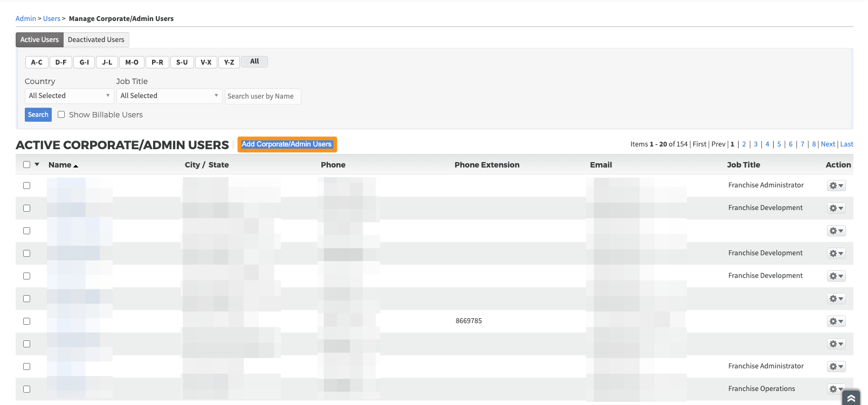Click Add Corporate/Admin Users button
The height and width of the screenshot is (405, 868).
[x=287, y=144]
